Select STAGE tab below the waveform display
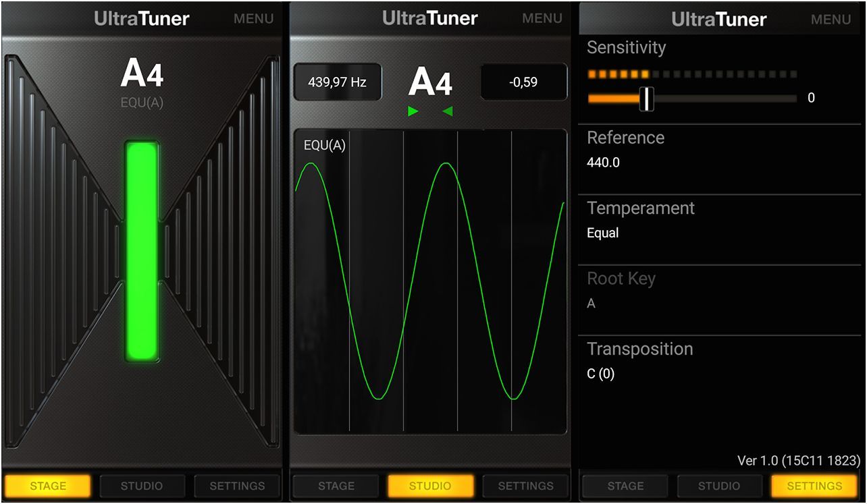The width and height of the screenshot is (867, 504). tap(336, 486)
